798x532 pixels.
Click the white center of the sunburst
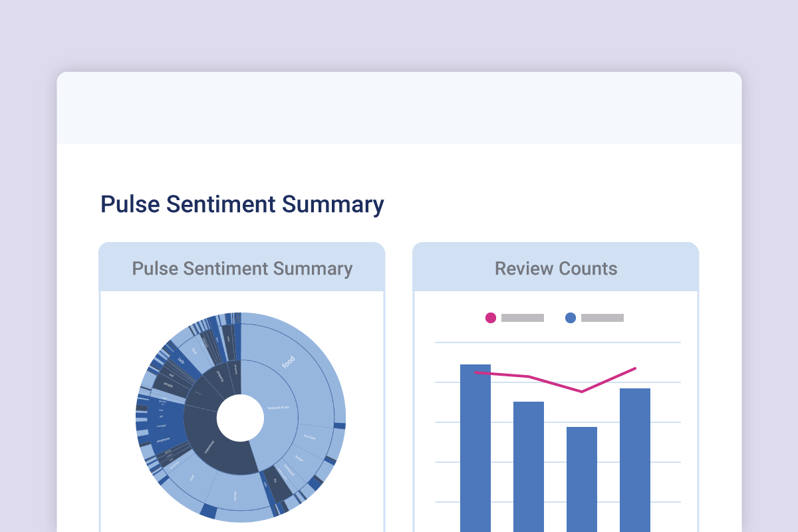coord(240,418)
